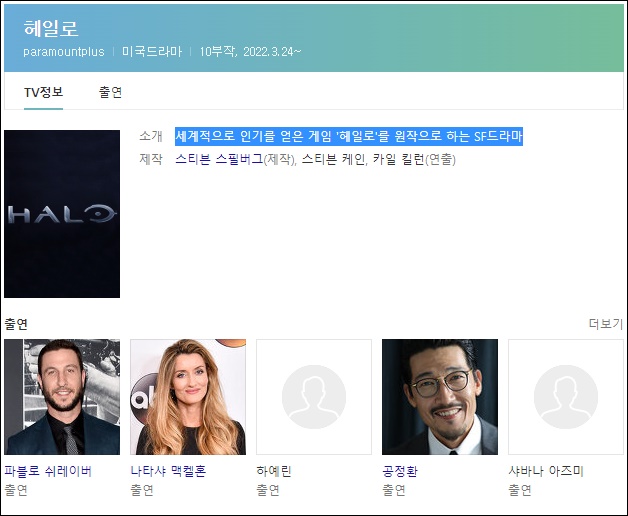The image size is (628, 516).
Task: Open the 나타샤 맥켈혼 name link
Action: point(168,471)
